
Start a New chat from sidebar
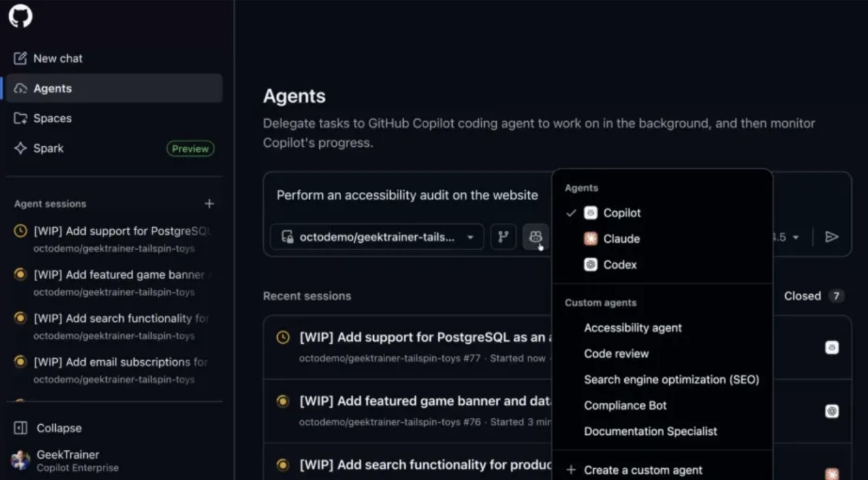58,58
